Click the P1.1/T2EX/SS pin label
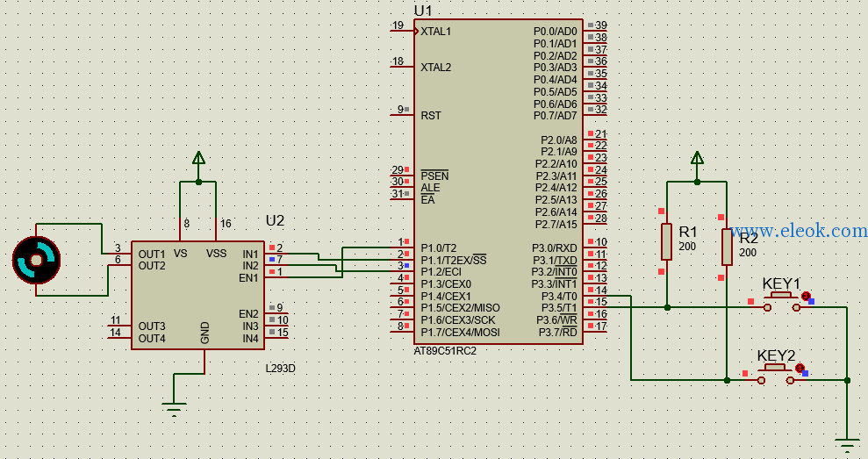The width and height of the screenshot is (868, 459). (454, 261)
